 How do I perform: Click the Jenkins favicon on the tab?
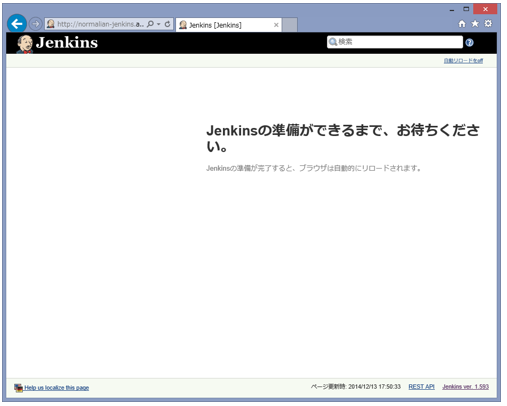pos(183,25)
